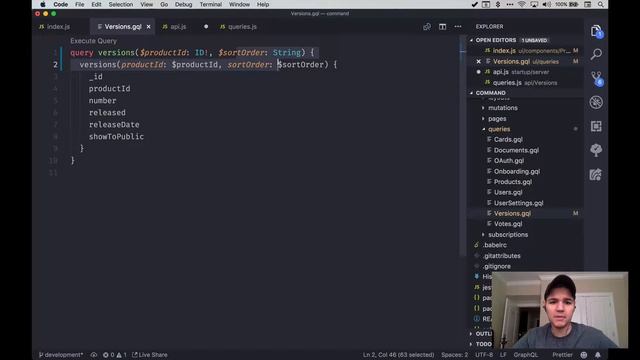Open the File menu
Viewport: 640px width, 360px height.
click(80, 4)
